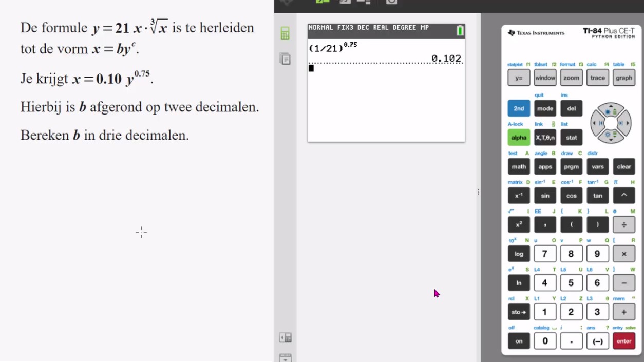Image resolution: width=644 pixels, height=362 pixels.
Task: Open the math menu key
Action: [519, 166]
